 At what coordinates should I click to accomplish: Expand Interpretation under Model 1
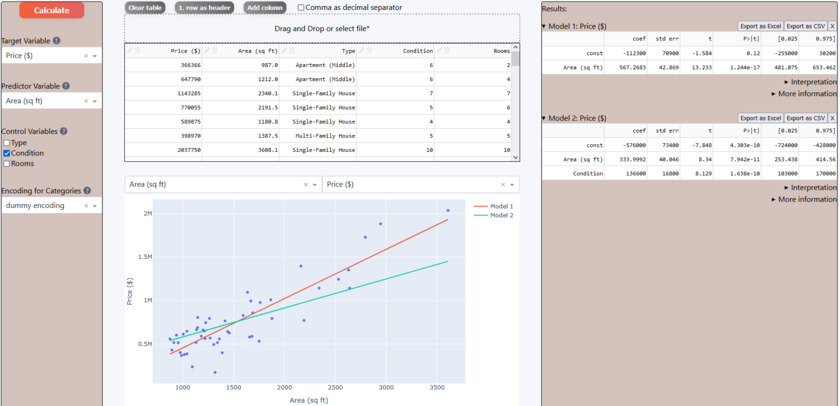810,82
